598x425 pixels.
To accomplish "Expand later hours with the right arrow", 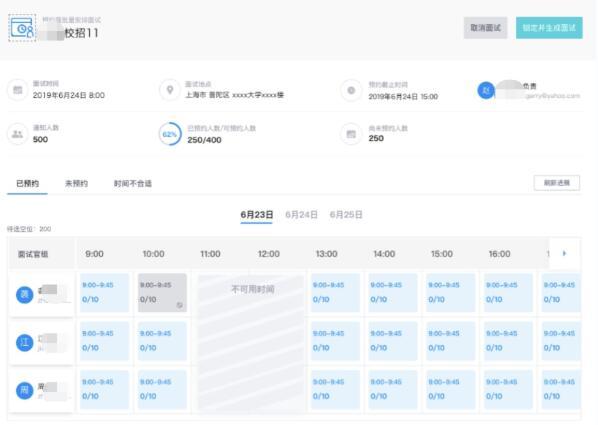I will 564,253.
